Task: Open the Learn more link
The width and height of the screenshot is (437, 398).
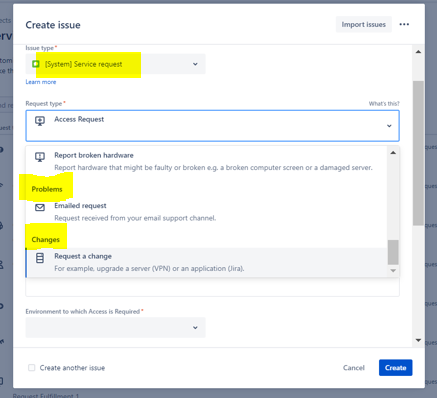Action: (41, 82)
